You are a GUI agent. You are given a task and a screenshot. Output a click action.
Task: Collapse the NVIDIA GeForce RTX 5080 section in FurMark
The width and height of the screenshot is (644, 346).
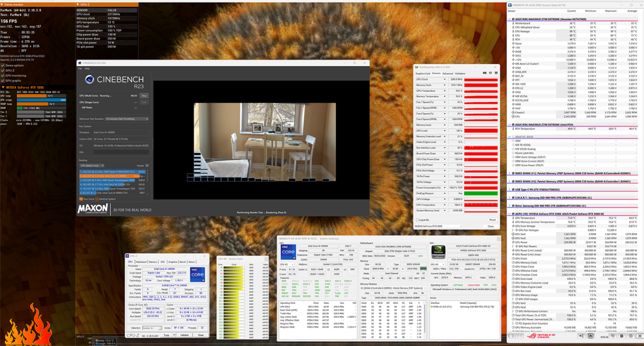[x=3, y=87]
